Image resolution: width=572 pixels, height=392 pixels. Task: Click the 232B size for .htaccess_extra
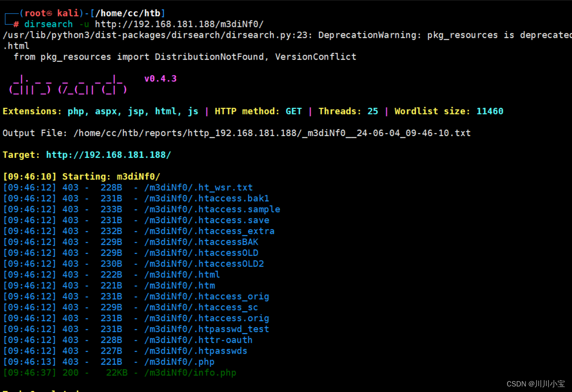point(111,231)
